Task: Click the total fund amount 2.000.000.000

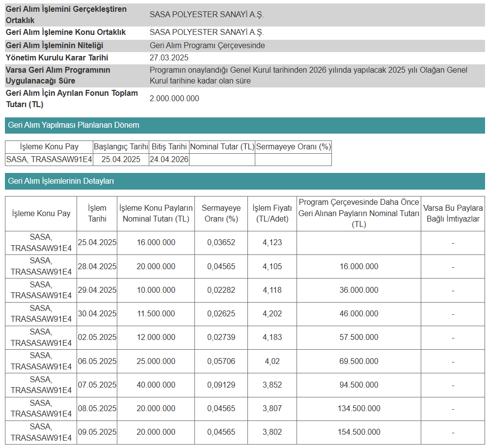Action: 174,98
